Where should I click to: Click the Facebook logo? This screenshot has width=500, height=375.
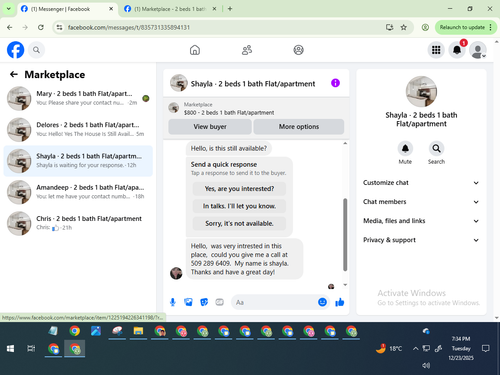(16, 50)
